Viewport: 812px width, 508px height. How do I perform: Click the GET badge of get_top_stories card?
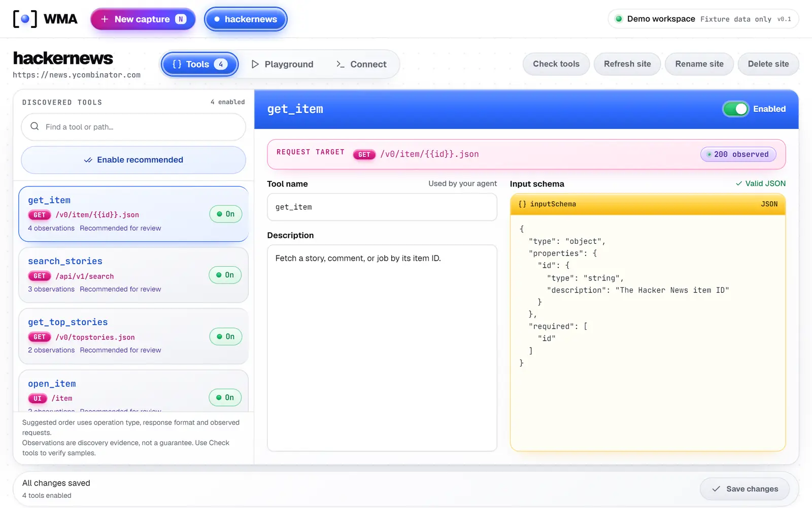click(40, 337)
